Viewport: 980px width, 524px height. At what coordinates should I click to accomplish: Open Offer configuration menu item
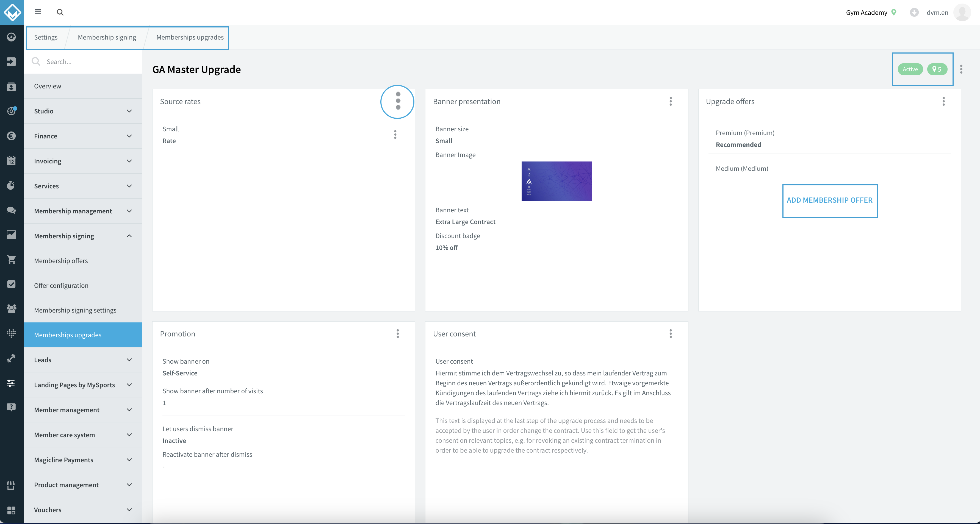click(83, 285)
